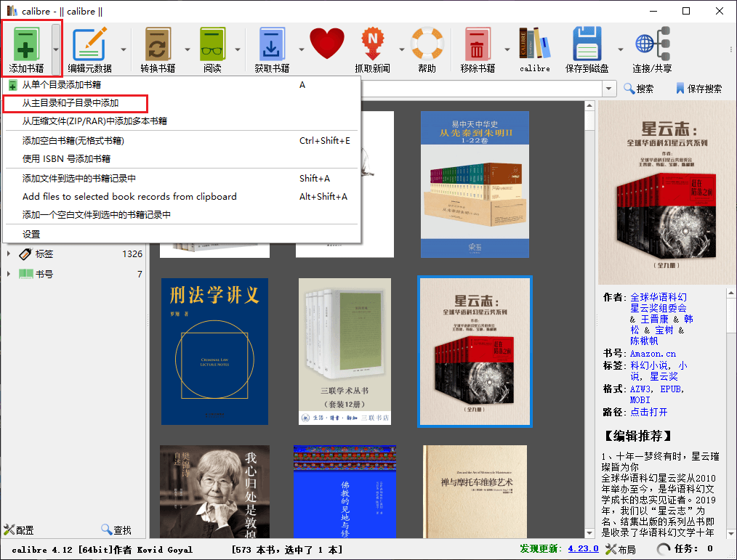The height and width of the screenshot is (560, 737).
Task: Open the search box history dropdown
Action: pos(609,89)
